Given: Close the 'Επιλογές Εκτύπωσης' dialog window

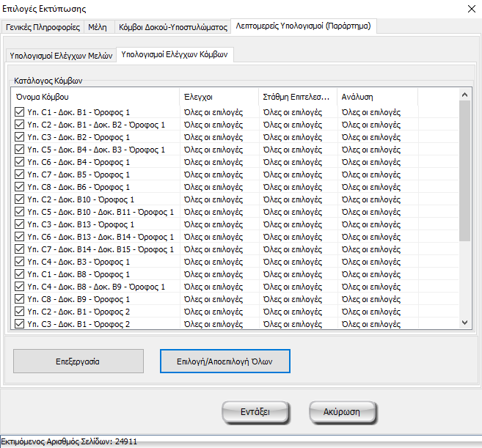Looking at the screenshot, I should 469,9.
